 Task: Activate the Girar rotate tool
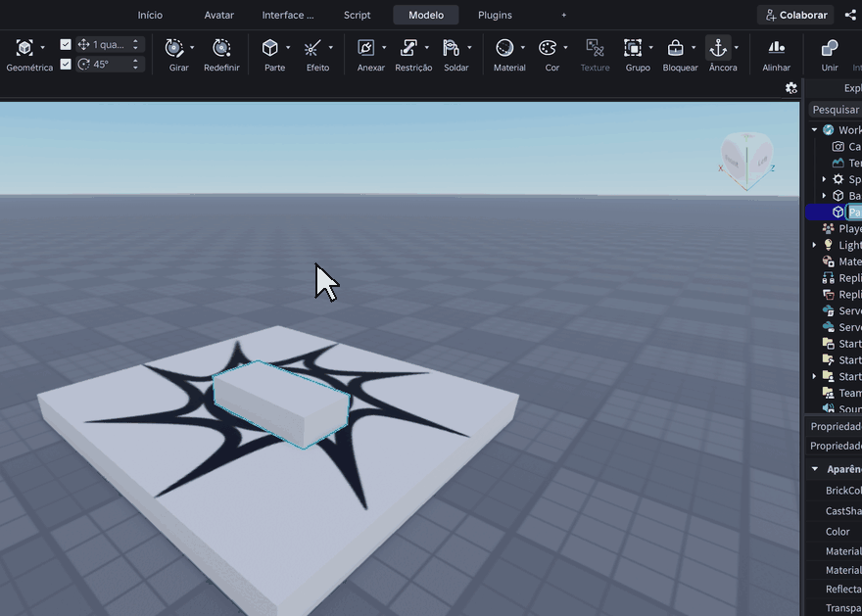point(174,48)
